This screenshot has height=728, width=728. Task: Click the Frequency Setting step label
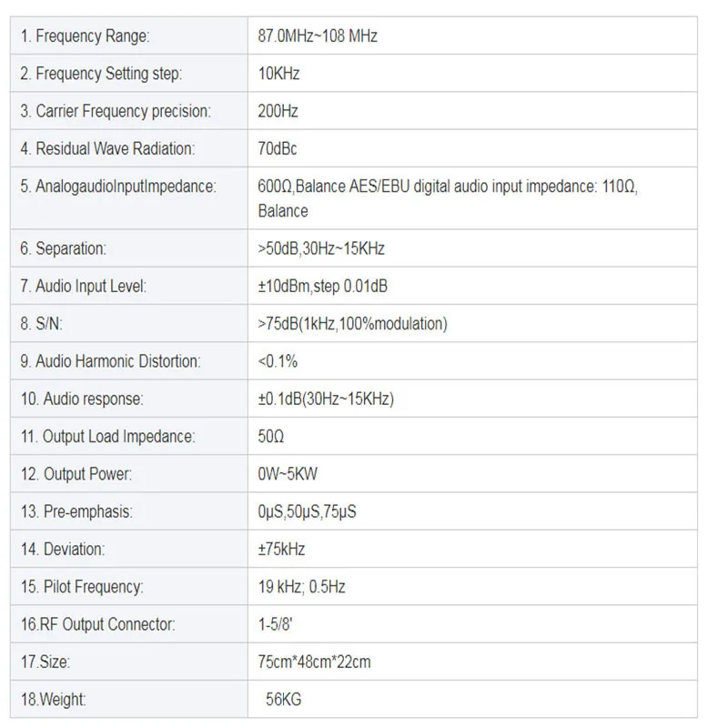click(x=101, y=74)
